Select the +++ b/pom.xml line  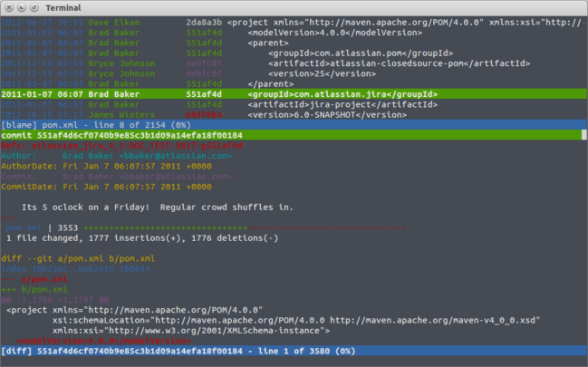[x=34, y=289]
